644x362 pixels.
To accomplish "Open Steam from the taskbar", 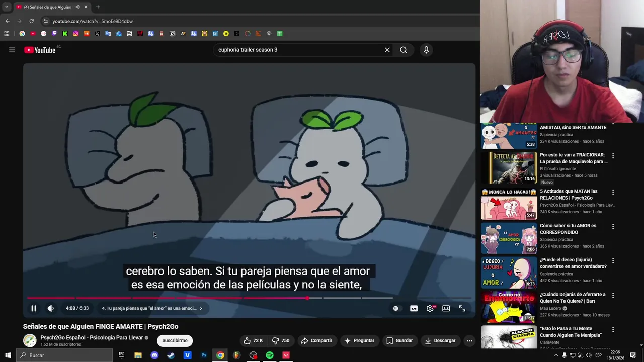I will pos(171,355).
